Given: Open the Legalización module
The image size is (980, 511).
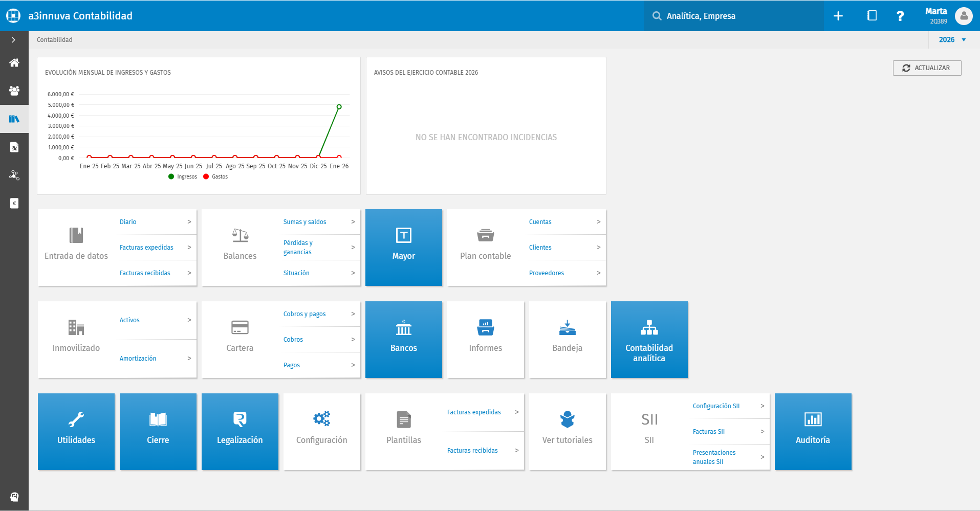Looking at the screenshot, I should coord(239,431).
